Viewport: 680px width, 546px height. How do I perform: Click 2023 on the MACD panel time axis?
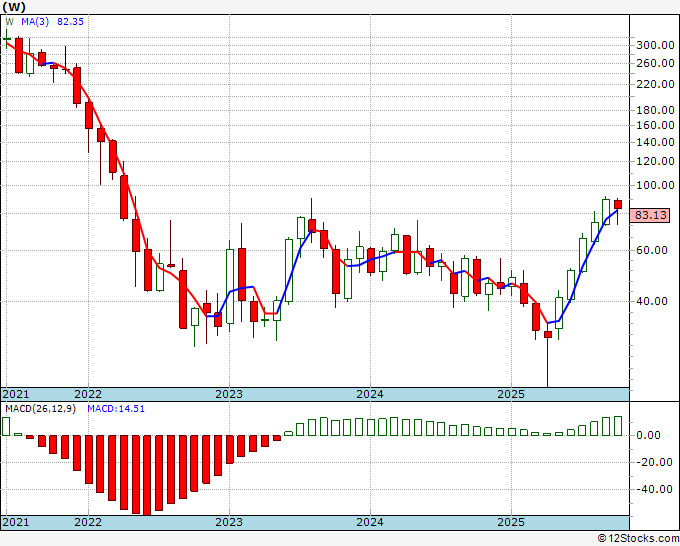click(229, 522)
